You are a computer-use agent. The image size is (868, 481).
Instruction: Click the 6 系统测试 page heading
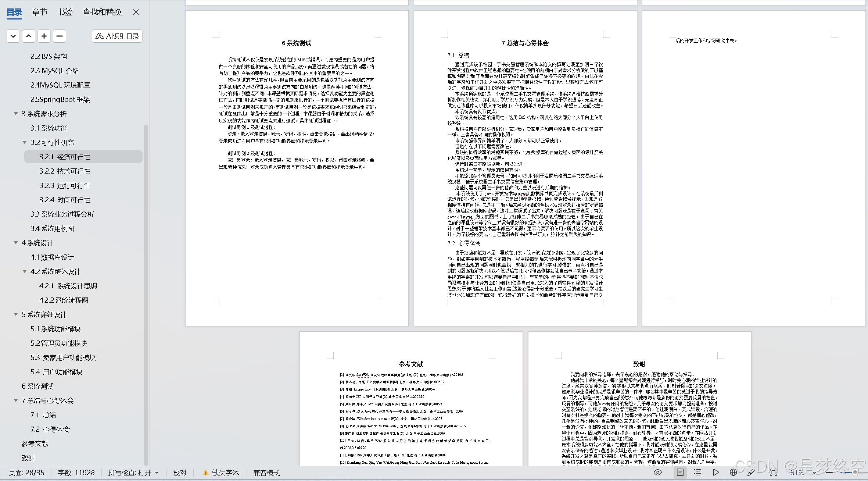tap(296, 43)
